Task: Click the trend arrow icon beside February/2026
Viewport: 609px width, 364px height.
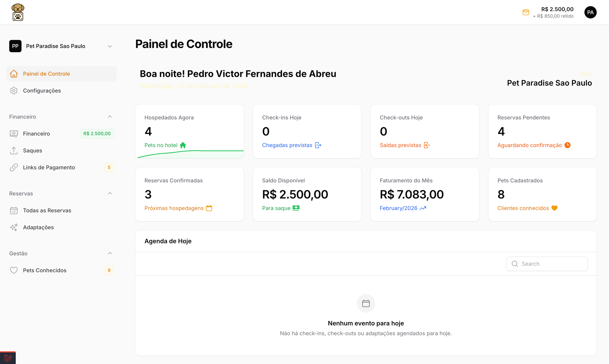Action: (423, 208)
